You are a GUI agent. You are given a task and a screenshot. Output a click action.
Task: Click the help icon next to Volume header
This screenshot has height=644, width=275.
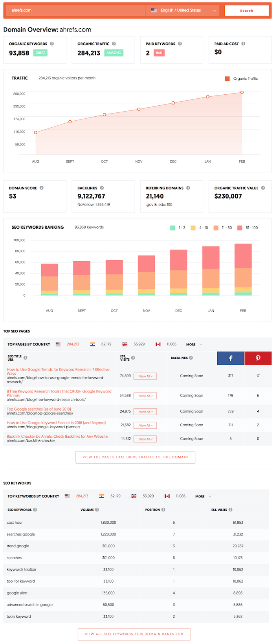pos(97,510)
